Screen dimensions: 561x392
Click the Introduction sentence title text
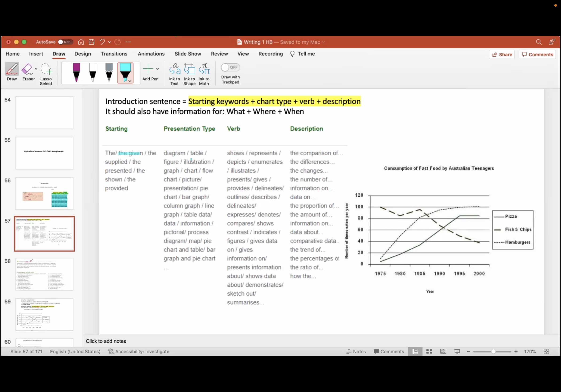(233, 101)
